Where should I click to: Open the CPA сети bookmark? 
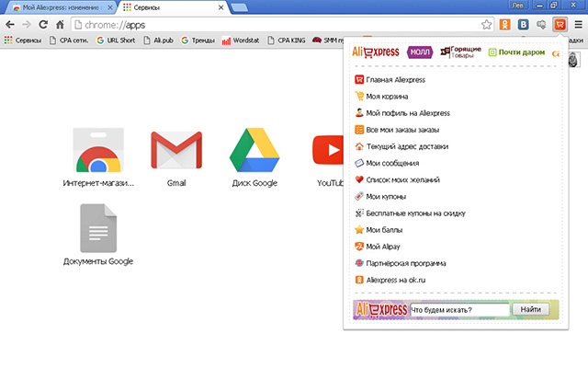pyautogui.click(x=69, y=40)
